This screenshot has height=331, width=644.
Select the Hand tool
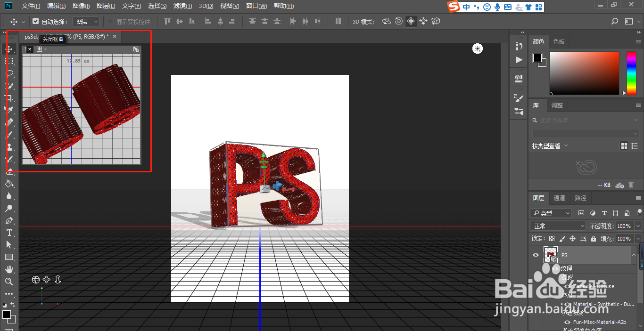click(x=9, y=269)
